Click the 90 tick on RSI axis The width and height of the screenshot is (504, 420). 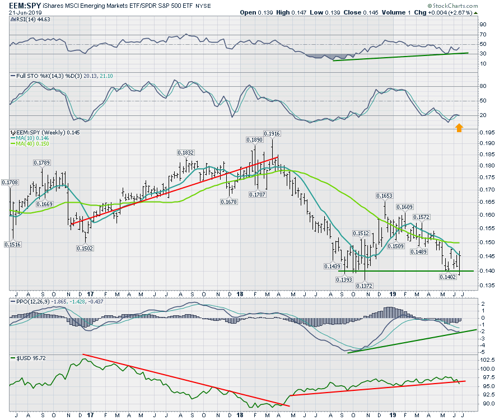[483, 25]
